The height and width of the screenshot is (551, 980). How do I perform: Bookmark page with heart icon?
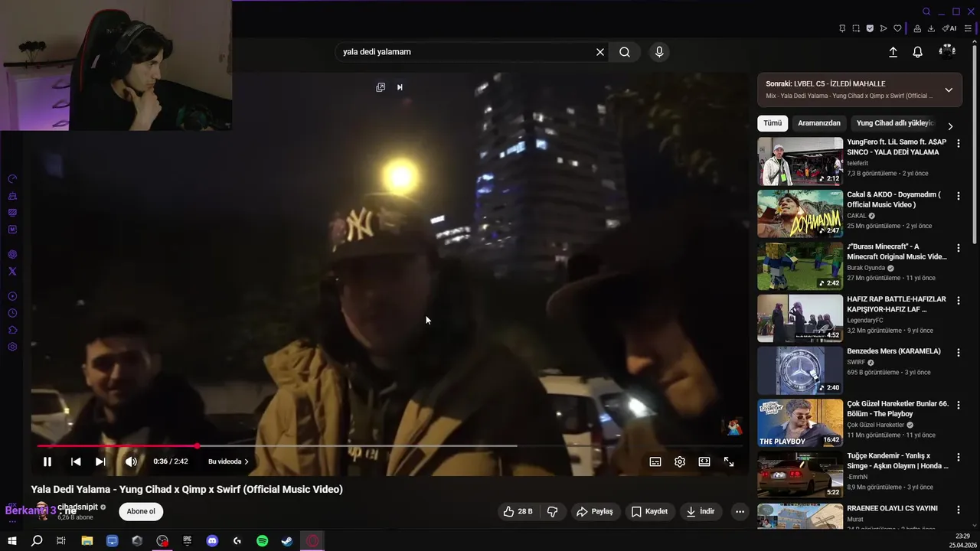[x=897, y=28]
